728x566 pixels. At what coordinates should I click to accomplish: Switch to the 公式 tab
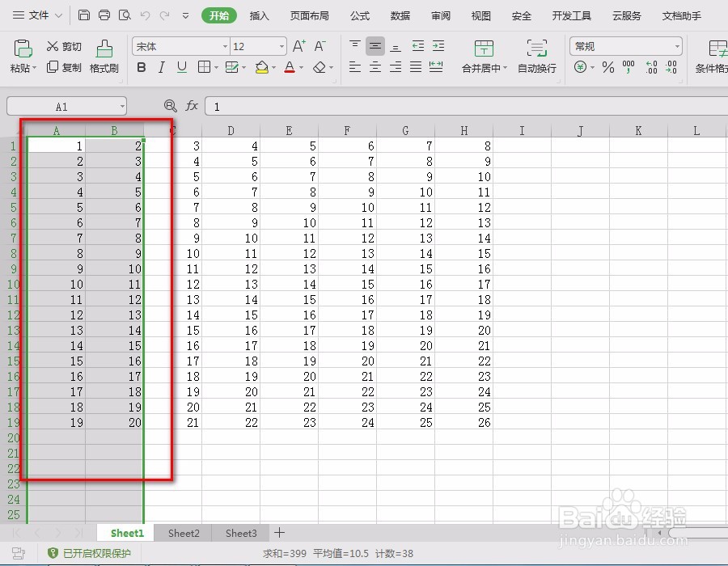pos(360,16)
